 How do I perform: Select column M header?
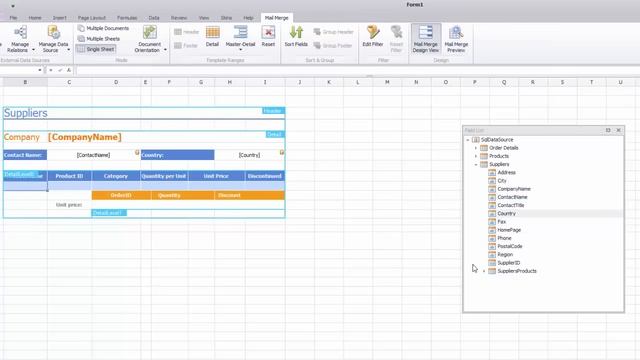coord(387,82)
